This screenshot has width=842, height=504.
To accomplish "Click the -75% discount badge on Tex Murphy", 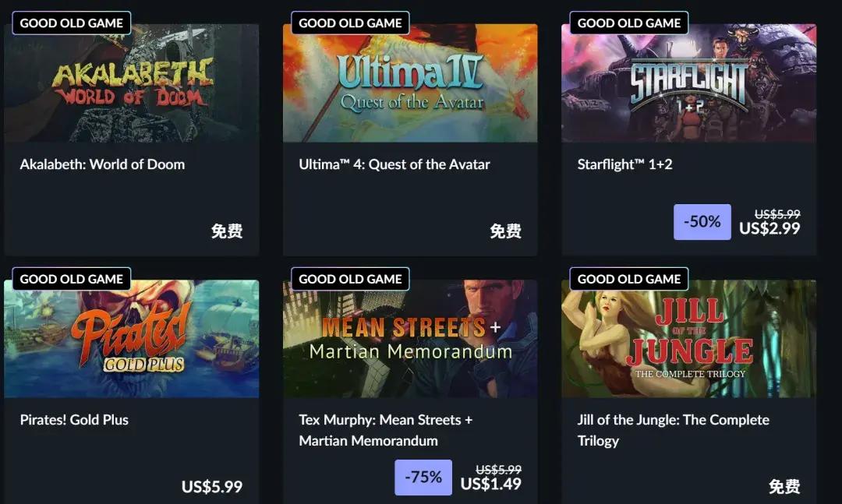I will 423,478.
